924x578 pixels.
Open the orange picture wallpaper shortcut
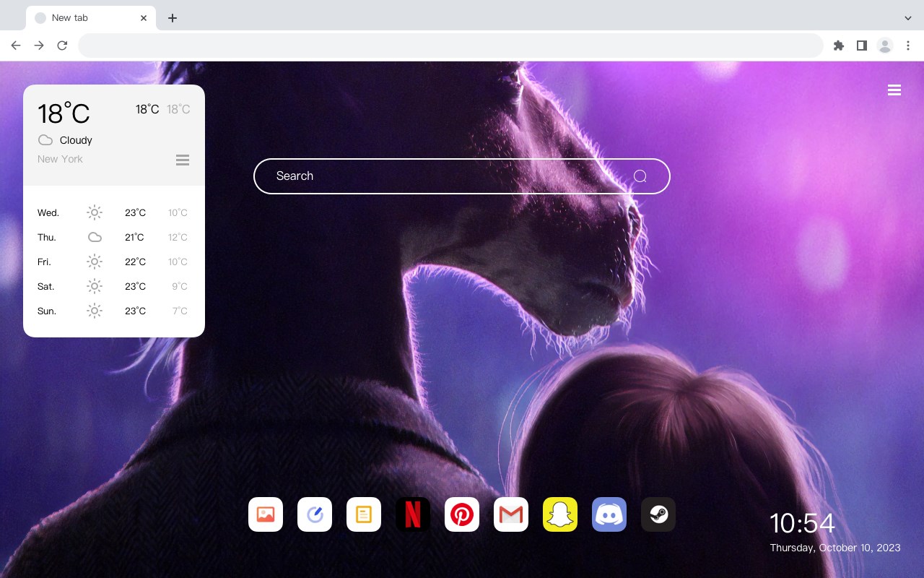tap(266, 514)
